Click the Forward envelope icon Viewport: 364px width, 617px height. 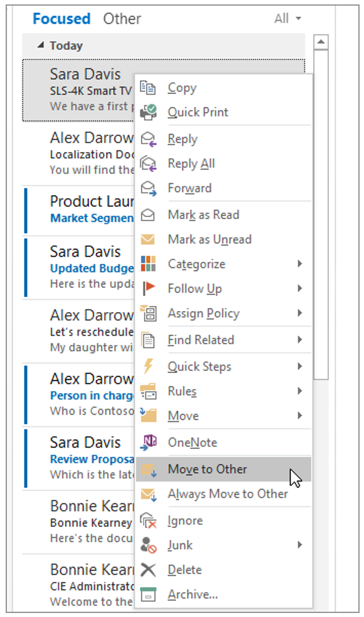tap(148, 188)
